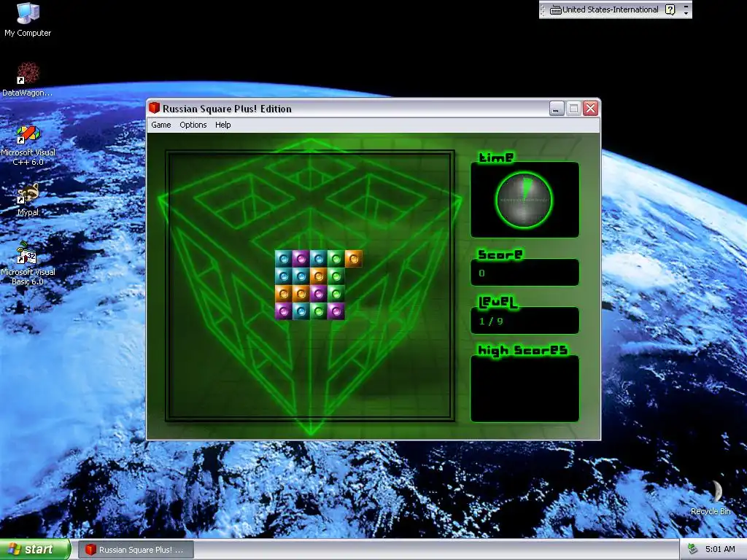Click the level value 1 / 9
The height and width of the screenshot is (560, 747).
(491, 322)
